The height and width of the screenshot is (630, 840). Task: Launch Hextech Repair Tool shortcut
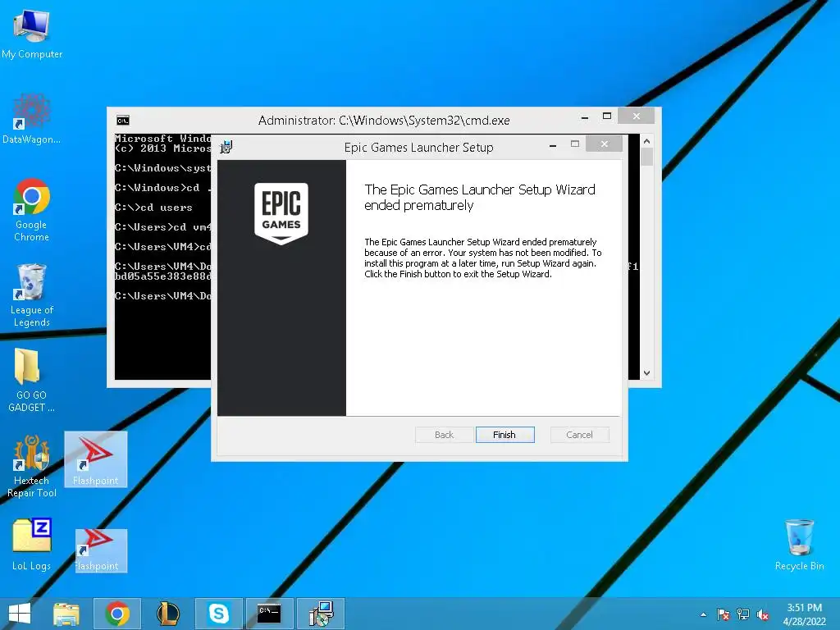coord(32,466)
